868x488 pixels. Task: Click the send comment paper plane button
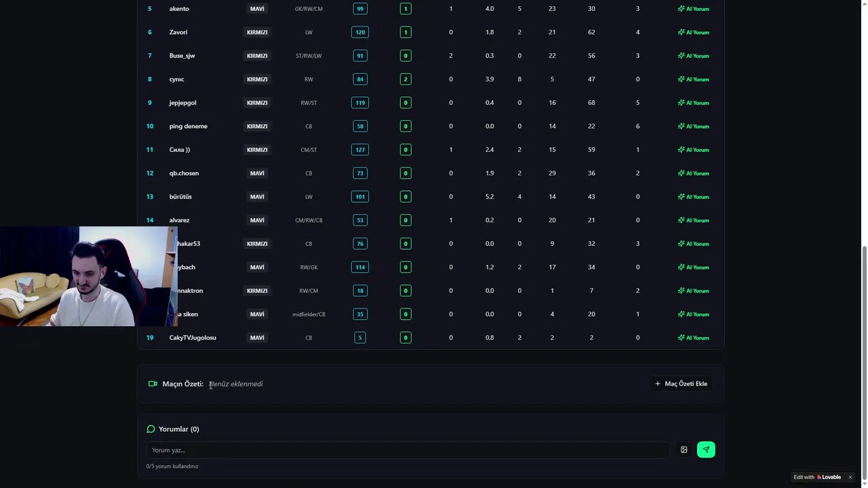click(706, 449)
